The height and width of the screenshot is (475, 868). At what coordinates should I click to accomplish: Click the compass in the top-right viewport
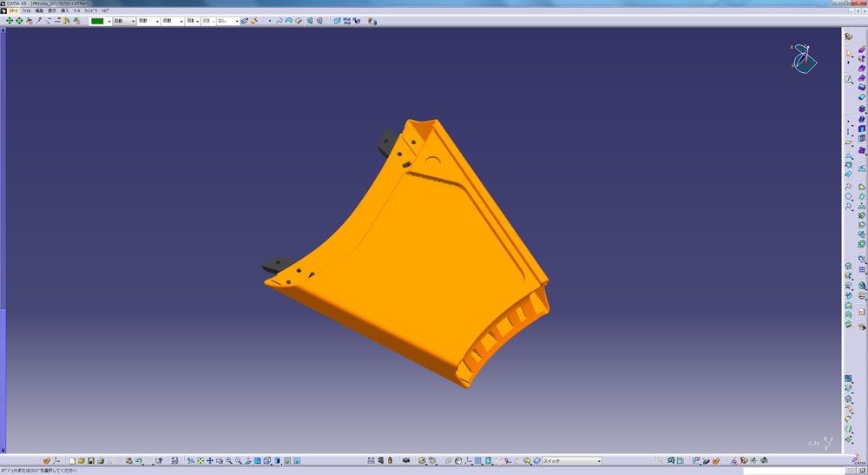803,59
